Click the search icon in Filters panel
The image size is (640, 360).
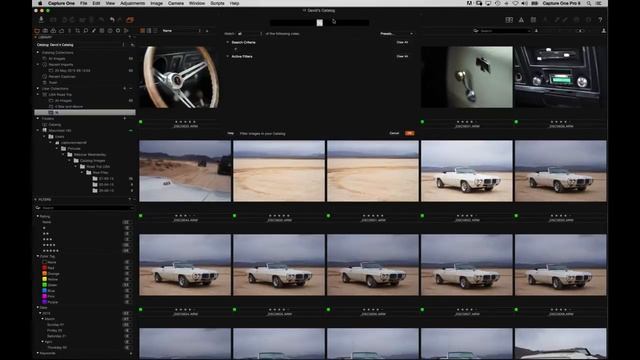38,208
